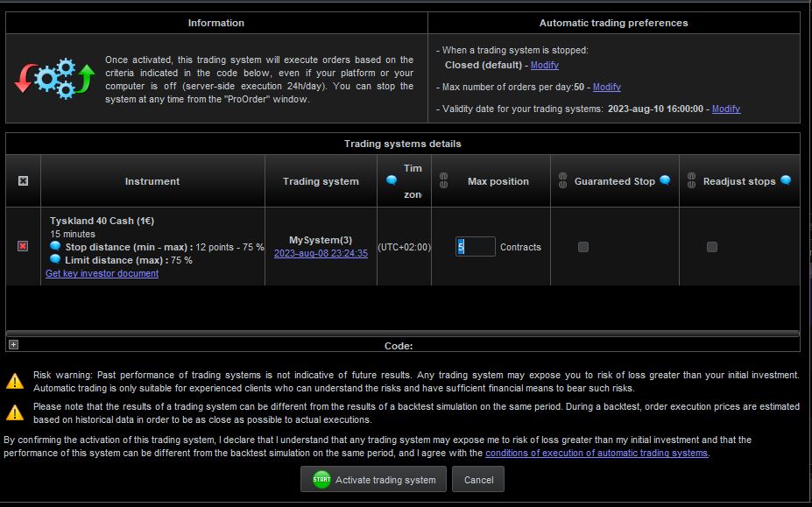The width and height of the screenshot is (812, 507).
Task: Click the Max position contracts input field
Action: click(x=476, y=247)
